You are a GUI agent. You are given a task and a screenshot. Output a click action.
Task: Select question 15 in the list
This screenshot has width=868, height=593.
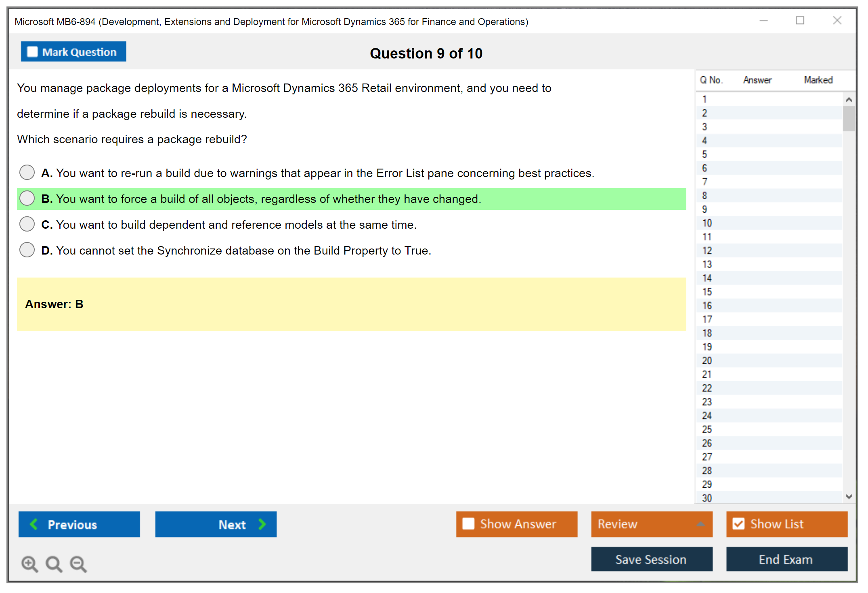707,292
